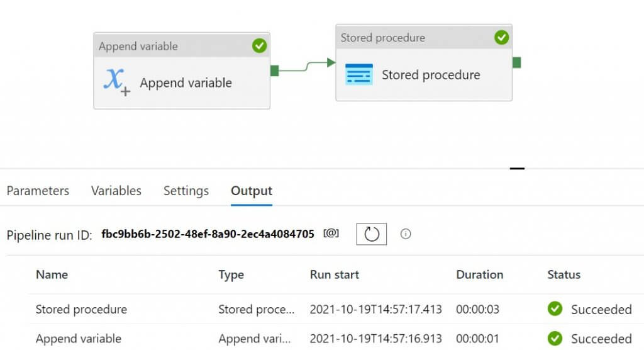Click the copy pipeline run ID icon
644x350 pixels.
(331, 234)
